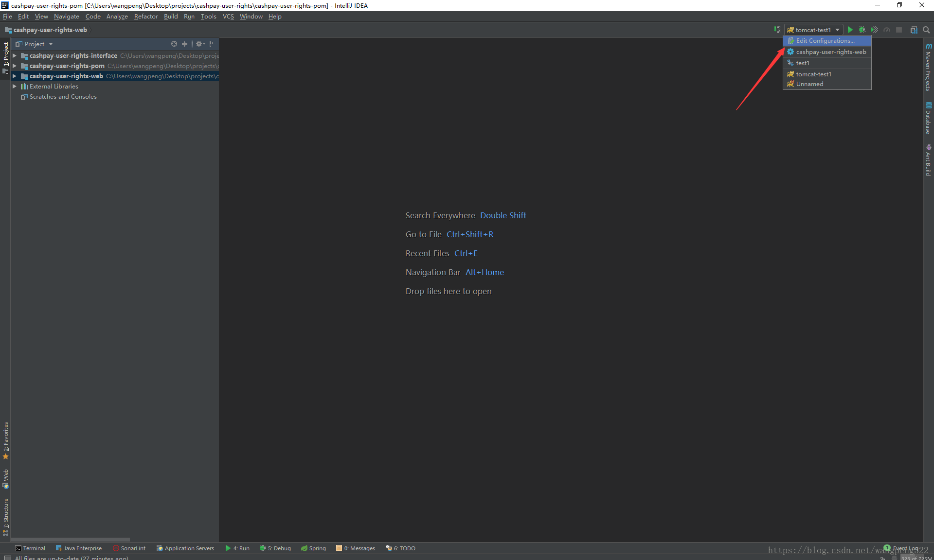Image resolution: width=934 pixels, height=560 pixels.
Task: Open the Java Enterprise tool window
Action: tap(79, 548)
